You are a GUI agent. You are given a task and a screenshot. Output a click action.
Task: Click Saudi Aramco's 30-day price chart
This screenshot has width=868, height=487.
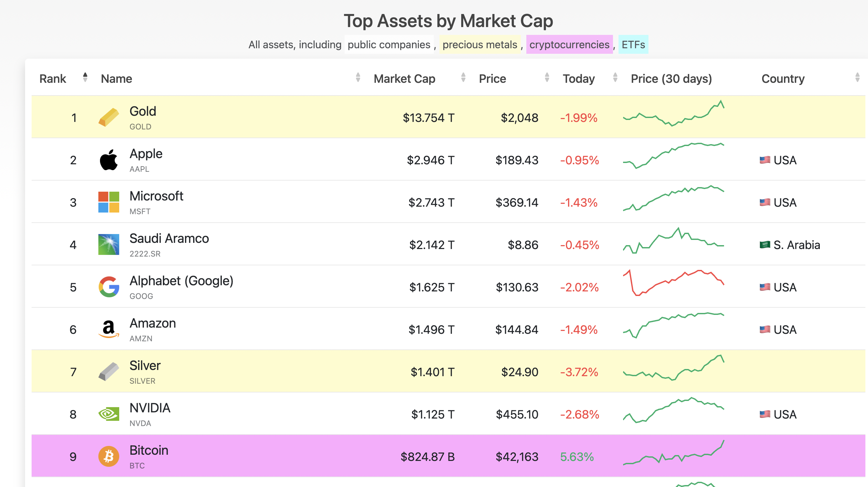[x=673, y=241]
